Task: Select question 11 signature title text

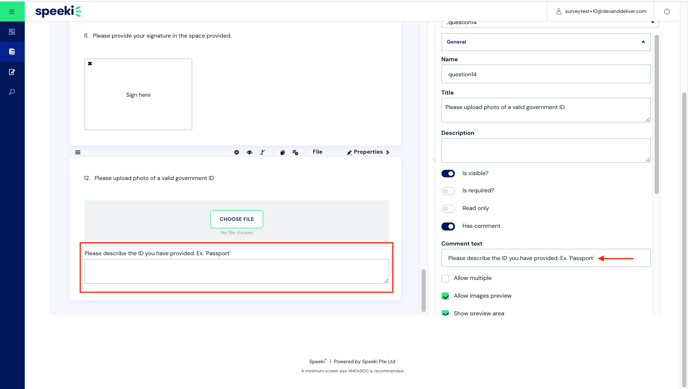Action: pyautogui.click(x=161, y=36)
